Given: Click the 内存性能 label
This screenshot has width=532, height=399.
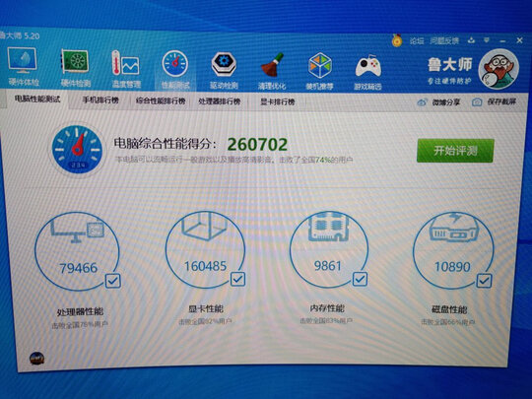Looking at the screenshot, I should click(327, 308).
